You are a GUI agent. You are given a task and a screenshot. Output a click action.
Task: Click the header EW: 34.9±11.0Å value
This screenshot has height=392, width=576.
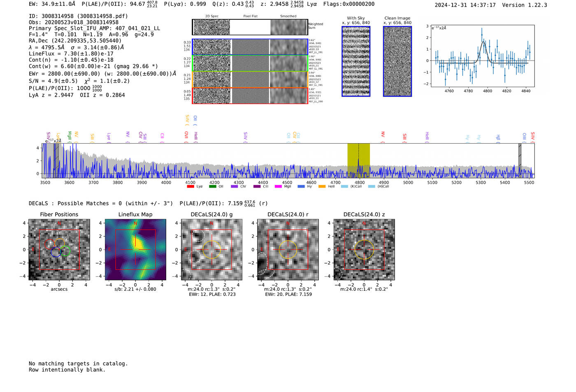(x=52, y=4)
